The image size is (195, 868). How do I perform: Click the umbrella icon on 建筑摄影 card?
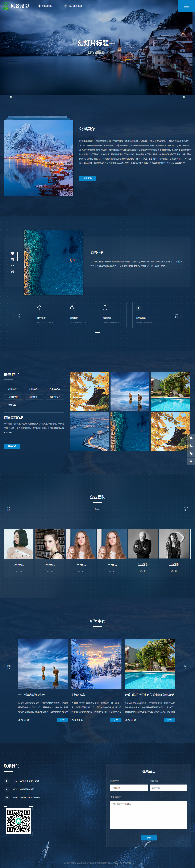39,308
